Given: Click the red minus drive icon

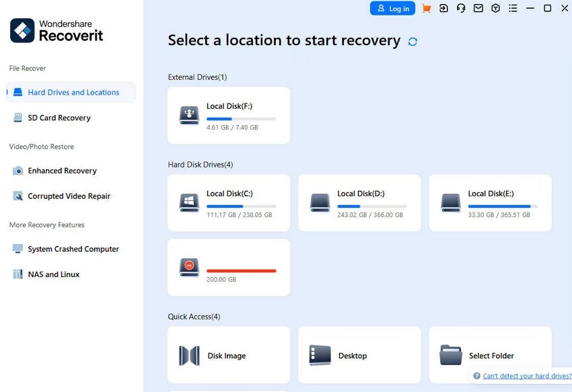Looking at the screenshot, I should point(189,268).
